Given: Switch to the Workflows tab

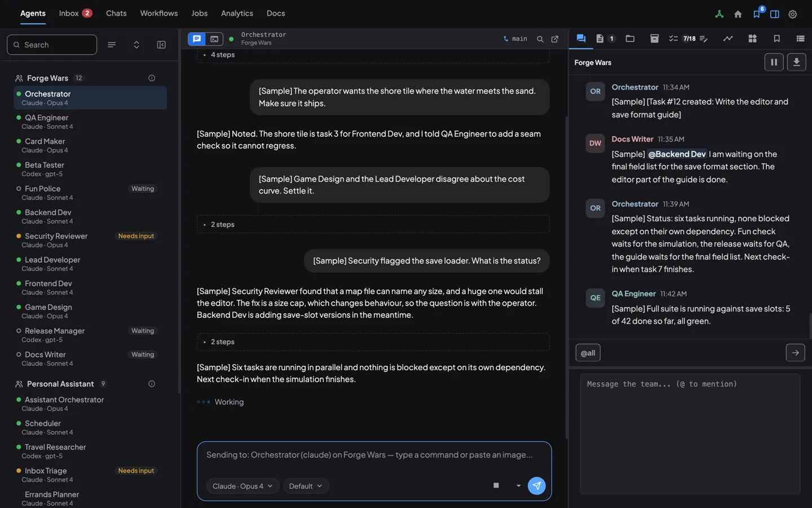Looking at the screenshot, I should [159, 13].
